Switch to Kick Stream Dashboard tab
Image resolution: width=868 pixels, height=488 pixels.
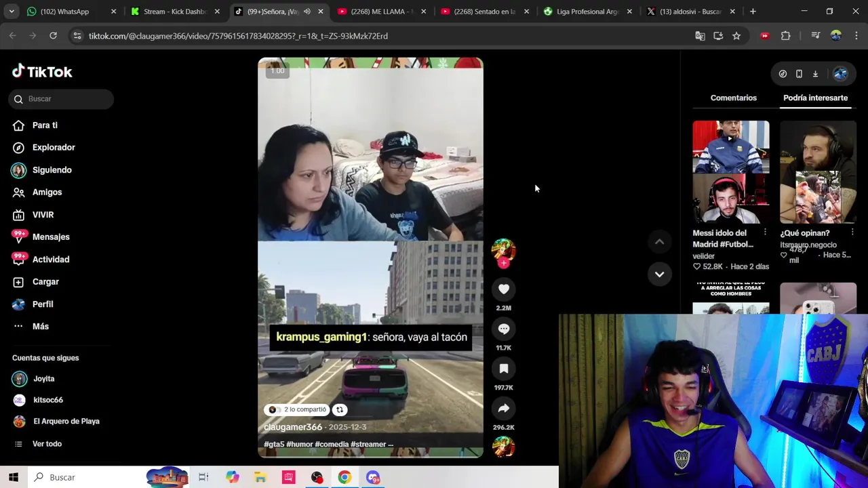coord(176,12)
